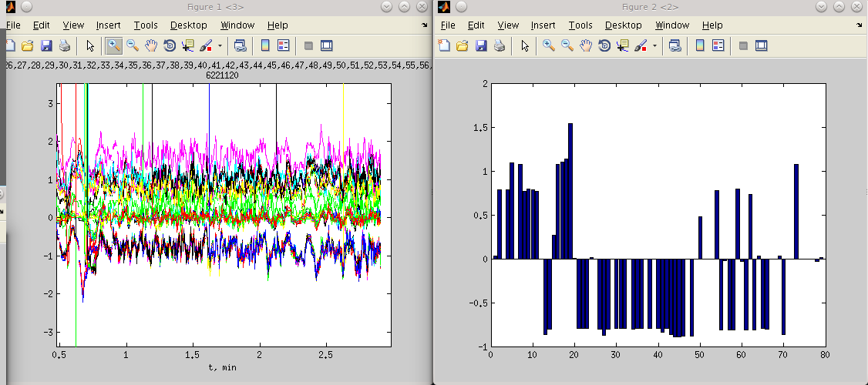Screen dimensions: 868x385
Task: Toggle Insert Legend in Figure 2
Action: 718,45
